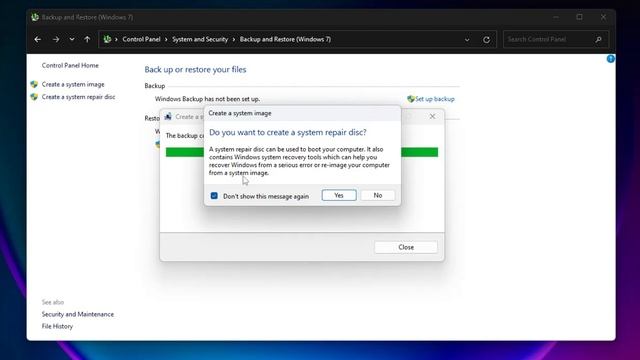Click Create a system image link
The height and width of the screenshot is (360, 640).
[x=73, y=84]
